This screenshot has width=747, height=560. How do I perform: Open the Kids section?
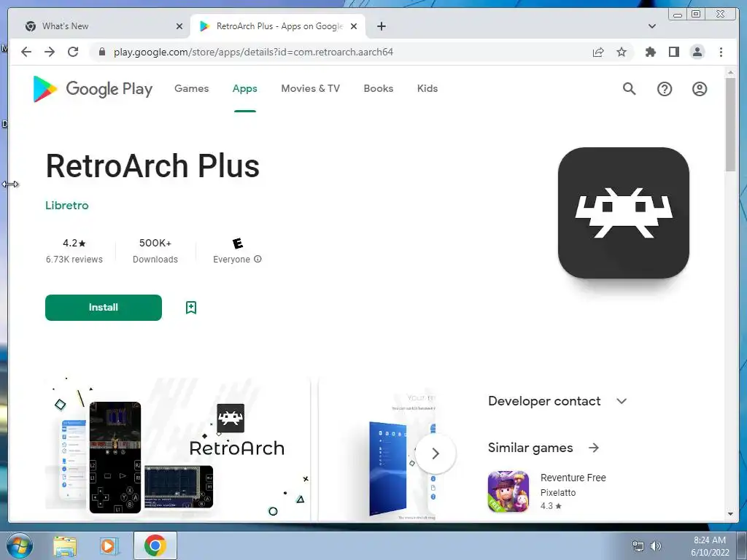427,88
